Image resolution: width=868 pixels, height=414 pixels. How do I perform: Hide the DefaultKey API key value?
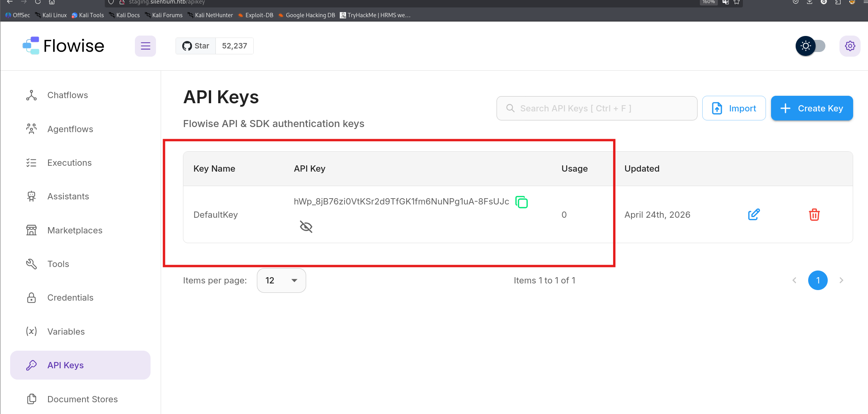[306, 226]
